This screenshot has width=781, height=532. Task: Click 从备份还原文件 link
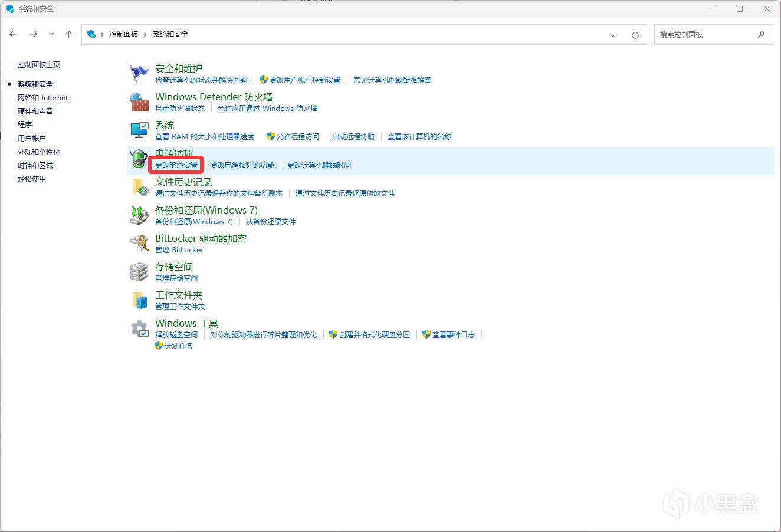[x=271, y=222]
